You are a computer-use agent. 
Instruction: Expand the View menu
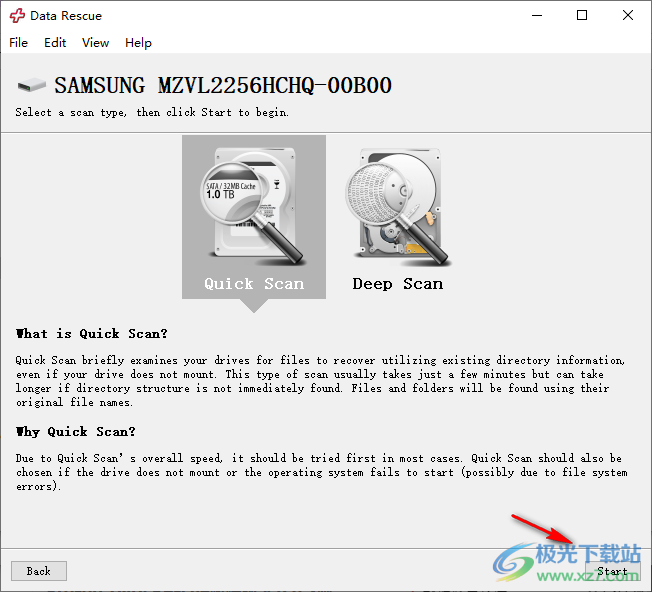(x=96, y=43)
